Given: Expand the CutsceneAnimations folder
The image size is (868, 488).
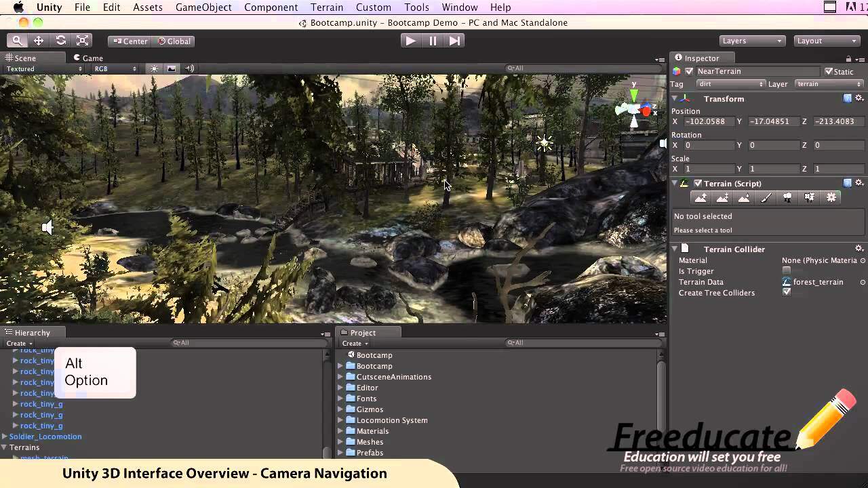Looking at the screenshot, I should [x=340, y=377].
